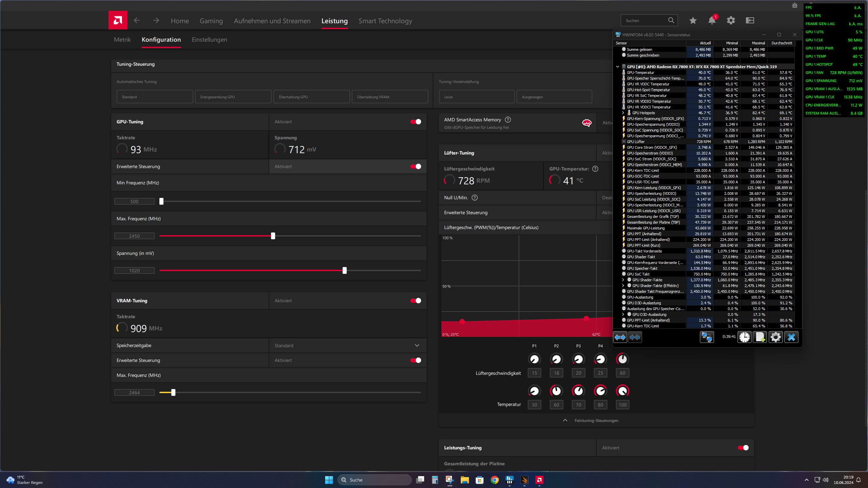Click the SmartAccess Memory help icon
868x488 pixels.
508,120
